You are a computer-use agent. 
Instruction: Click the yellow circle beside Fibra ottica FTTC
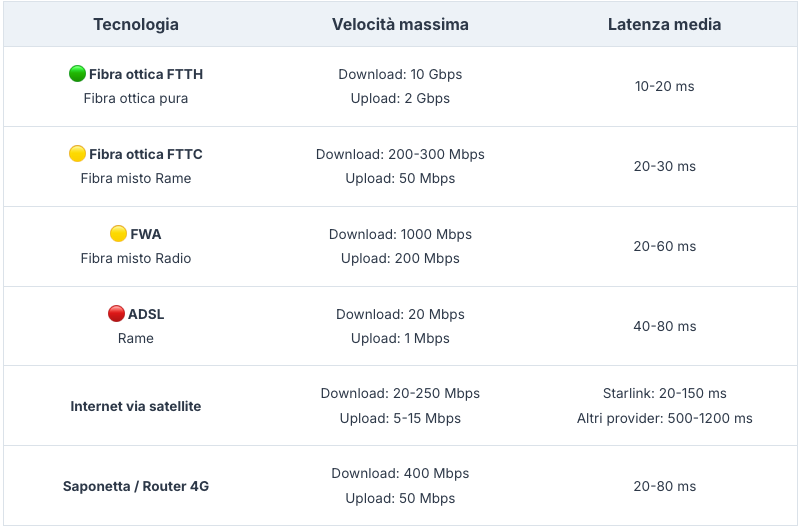pyautogui.click(x=77, y=153)
